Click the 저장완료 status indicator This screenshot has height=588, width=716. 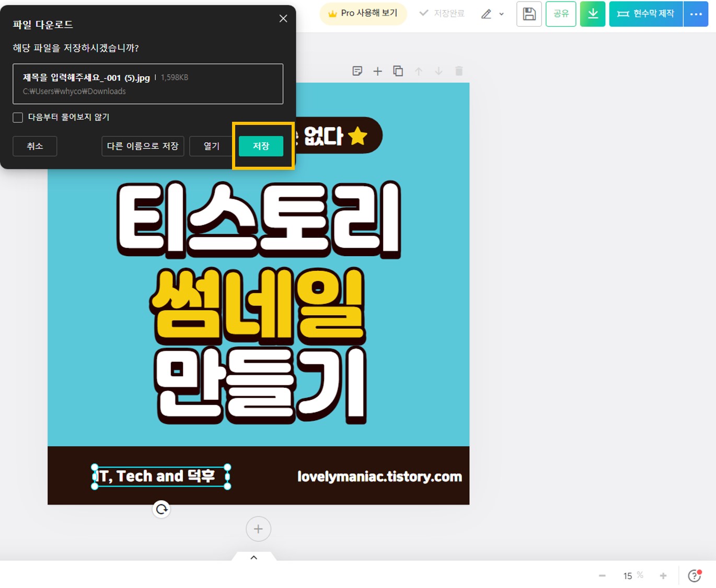(442, 13)
